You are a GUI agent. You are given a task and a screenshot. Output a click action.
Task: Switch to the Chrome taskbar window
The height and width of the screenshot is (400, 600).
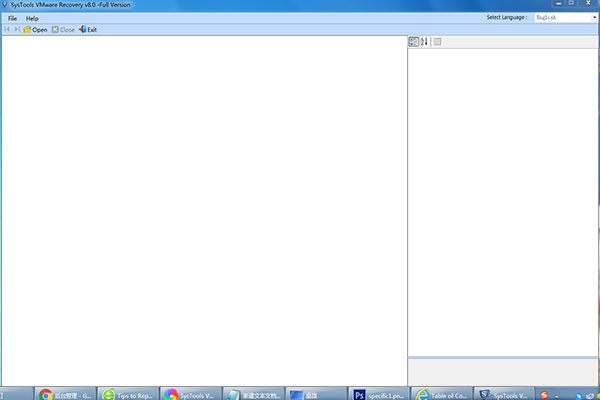(x=65, y=395)
